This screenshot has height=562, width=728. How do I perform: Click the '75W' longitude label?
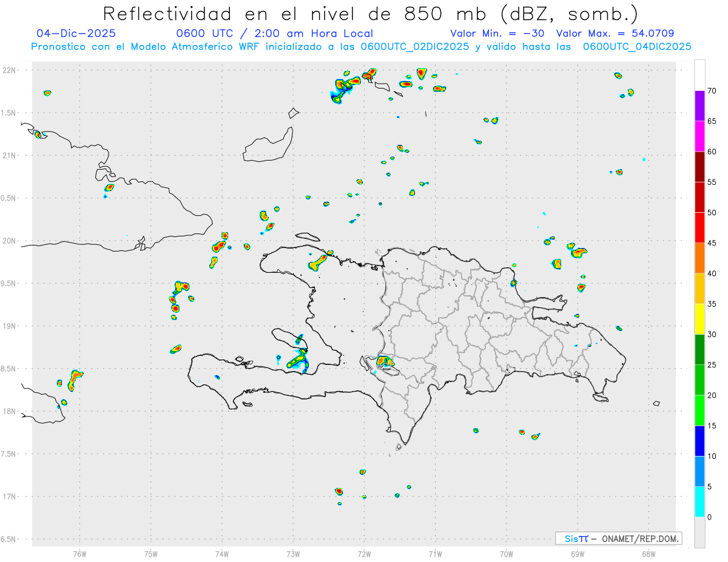pyautogui.click(x=151, y=554)
